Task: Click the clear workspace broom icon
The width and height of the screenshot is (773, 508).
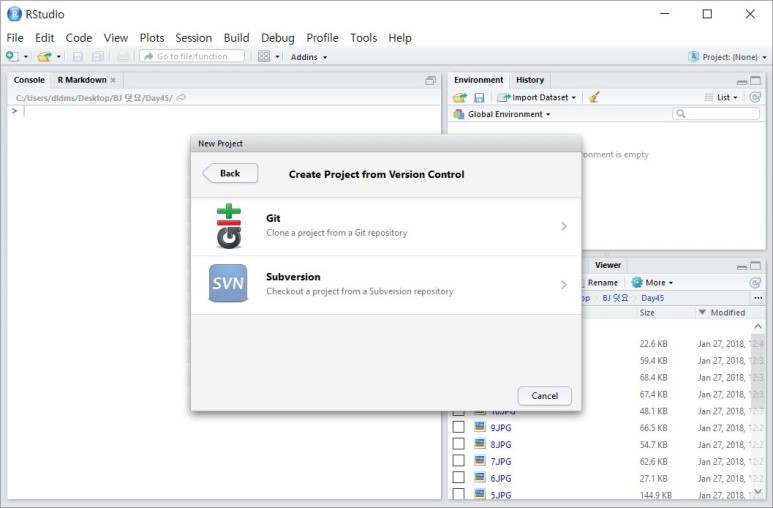Action: pos(594,97)
